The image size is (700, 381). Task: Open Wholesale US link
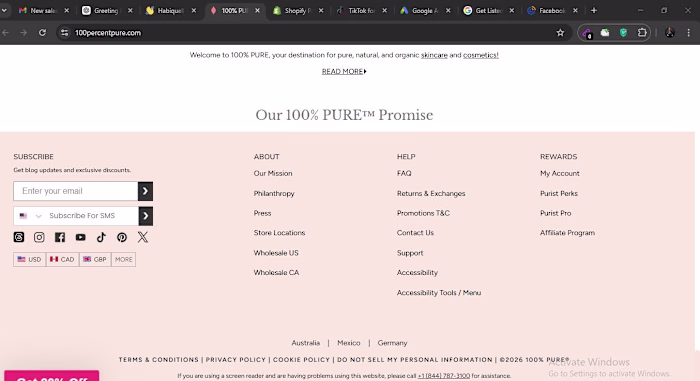point(276,253)
